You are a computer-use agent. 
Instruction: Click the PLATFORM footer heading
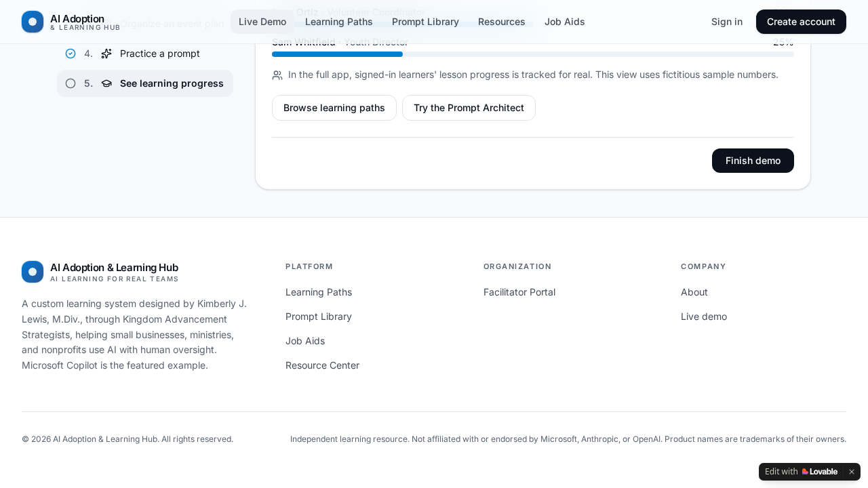point(309,266)
